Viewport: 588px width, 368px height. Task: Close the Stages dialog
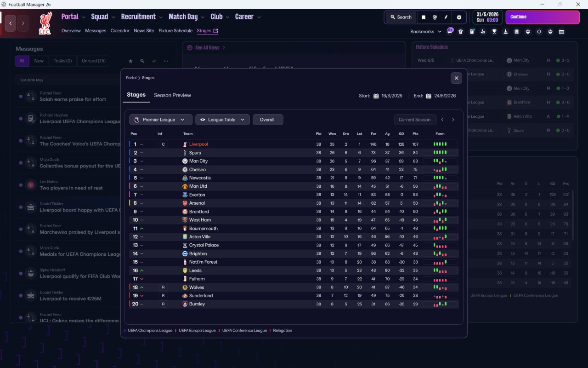pyautogui.click(x=456, y=78)
